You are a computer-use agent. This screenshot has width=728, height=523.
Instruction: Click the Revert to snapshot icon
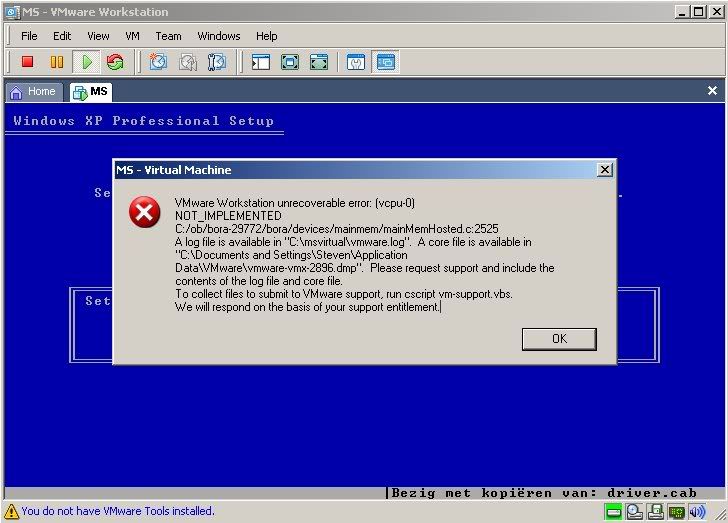click(188, 62)
